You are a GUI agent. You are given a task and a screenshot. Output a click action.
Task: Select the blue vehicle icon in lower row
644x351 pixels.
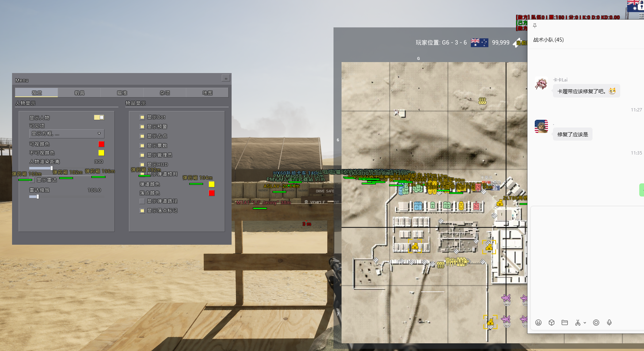click(418, 206)
